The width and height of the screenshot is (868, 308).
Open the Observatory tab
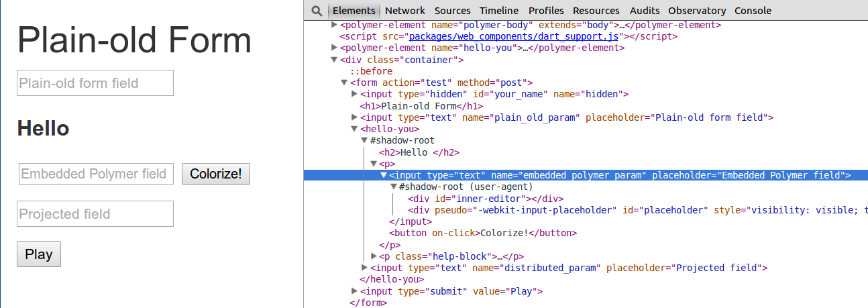pos(697,11)
